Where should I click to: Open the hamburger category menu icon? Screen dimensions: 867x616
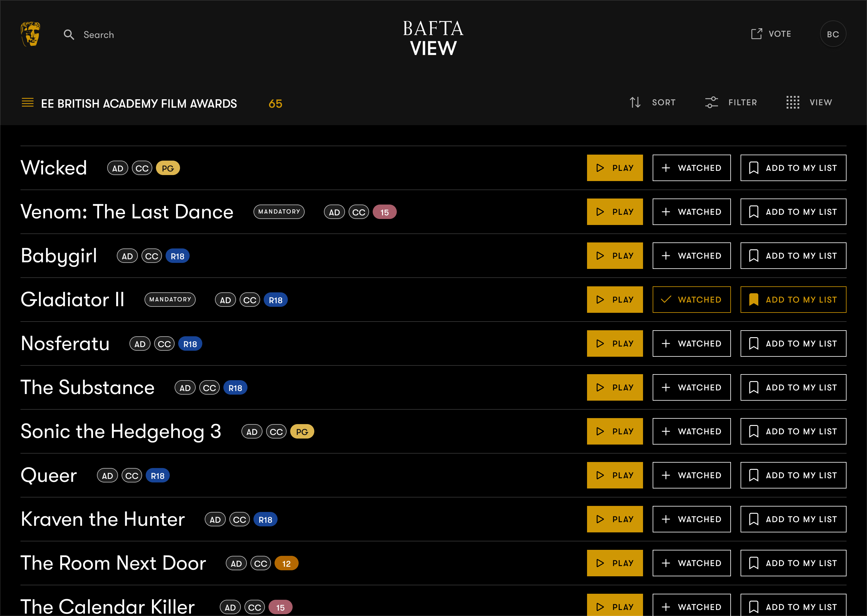(x=28, y=103)
